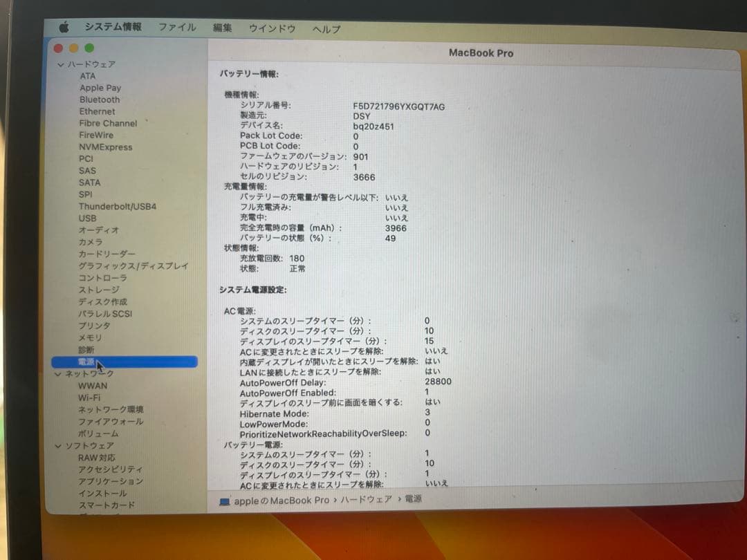Click the manufacturer value DSY
Image resolution: width=747 pixels, height=560 pixels.
click(x=362, y=116)
